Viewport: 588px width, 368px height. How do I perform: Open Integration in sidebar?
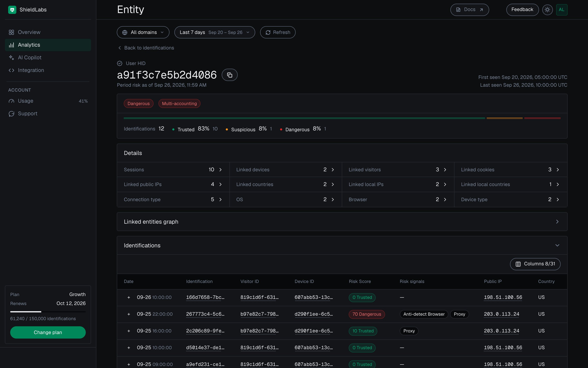[48, 70]
